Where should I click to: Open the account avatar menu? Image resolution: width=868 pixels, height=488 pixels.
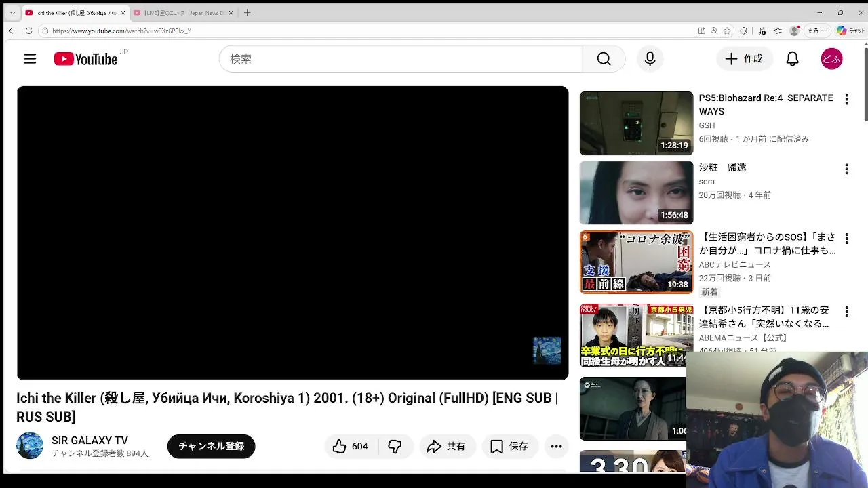point(831,59)
